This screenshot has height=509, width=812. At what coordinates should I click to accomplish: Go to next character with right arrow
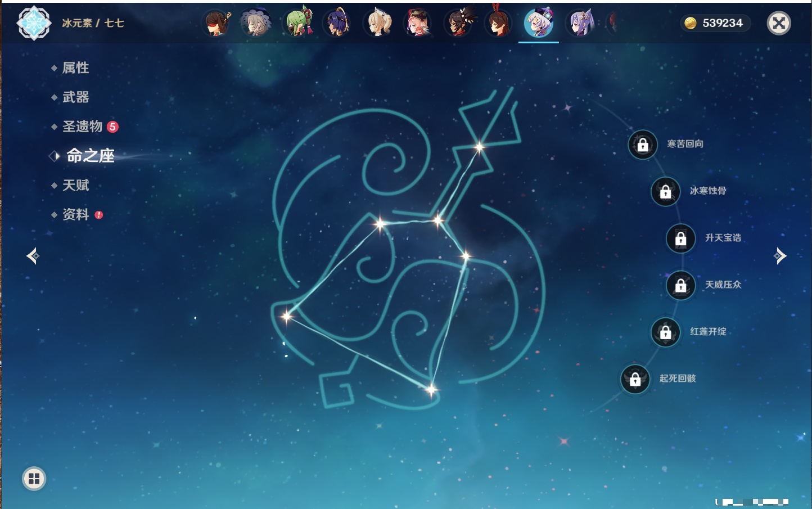coord(780,256)
